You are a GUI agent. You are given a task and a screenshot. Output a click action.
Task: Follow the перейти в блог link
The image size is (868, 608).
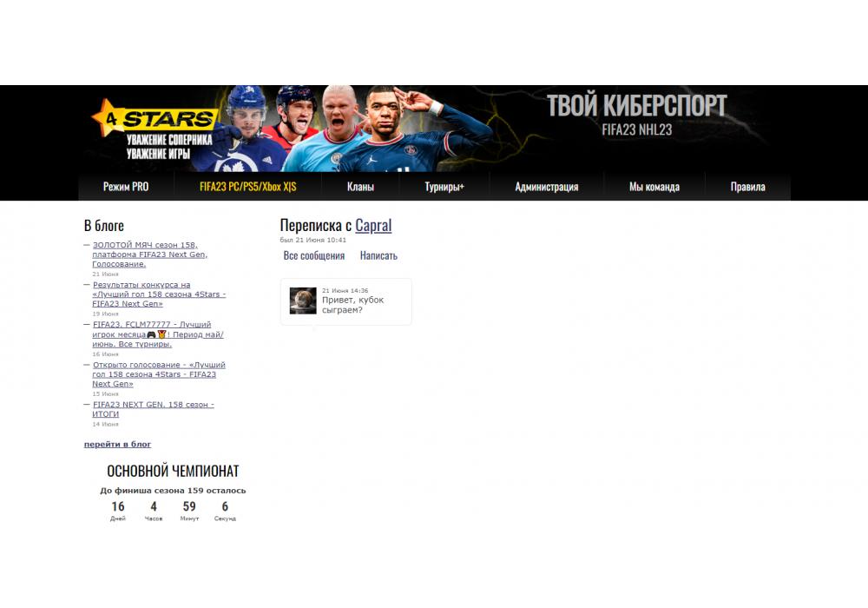[117, 444]
